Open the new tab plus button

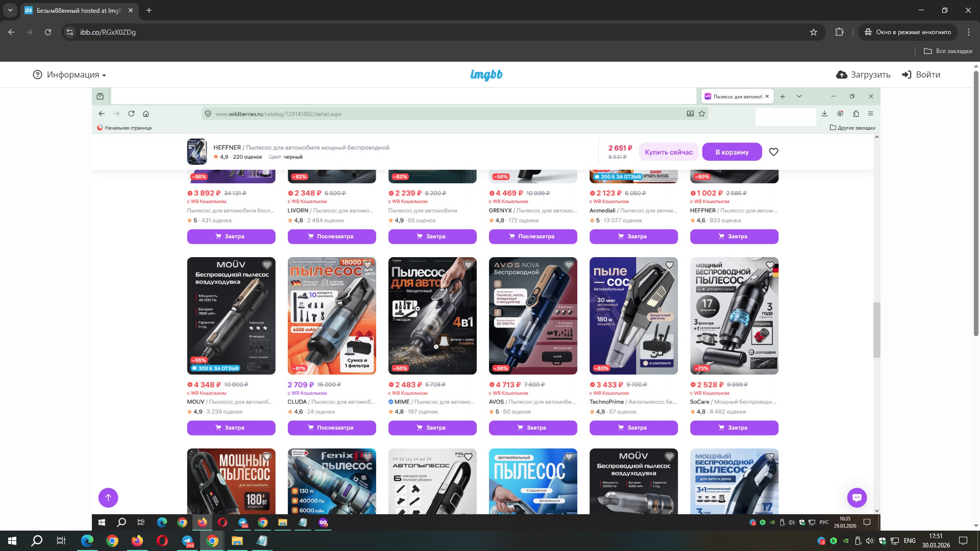149,10
